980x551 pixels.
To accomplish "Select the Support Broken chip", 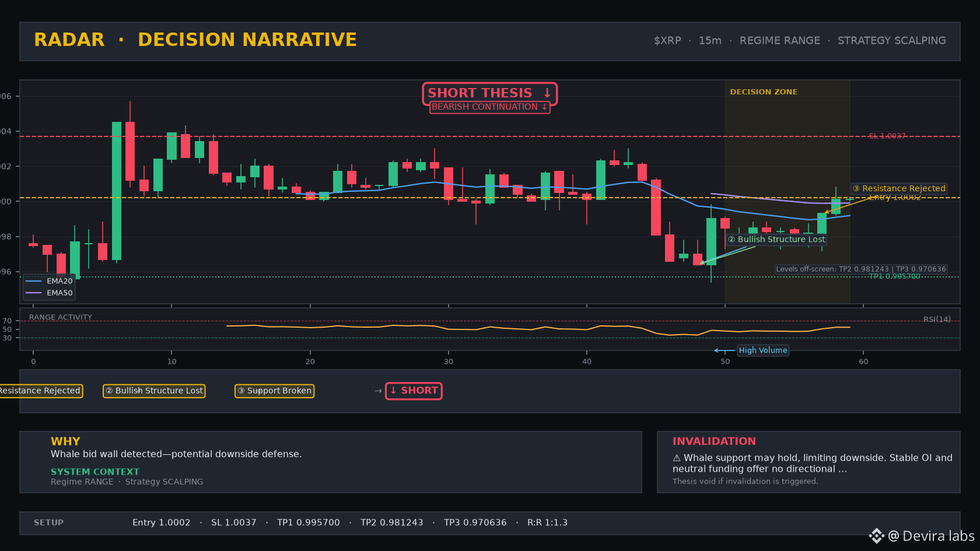I will 274,391.
